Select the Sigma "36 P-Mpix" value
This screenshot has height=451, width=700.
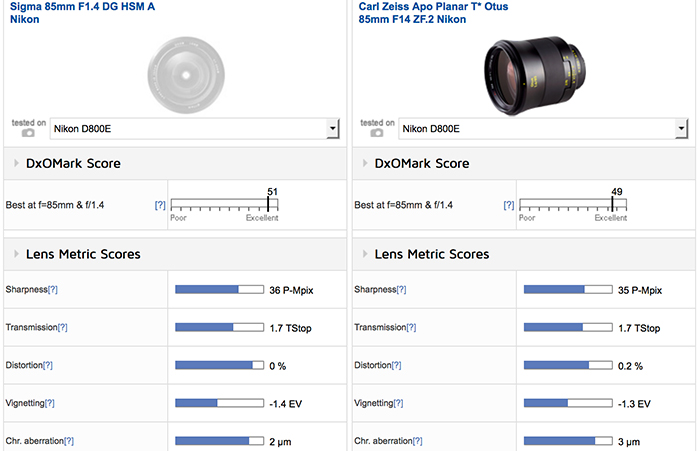click(x=291, y=290)
